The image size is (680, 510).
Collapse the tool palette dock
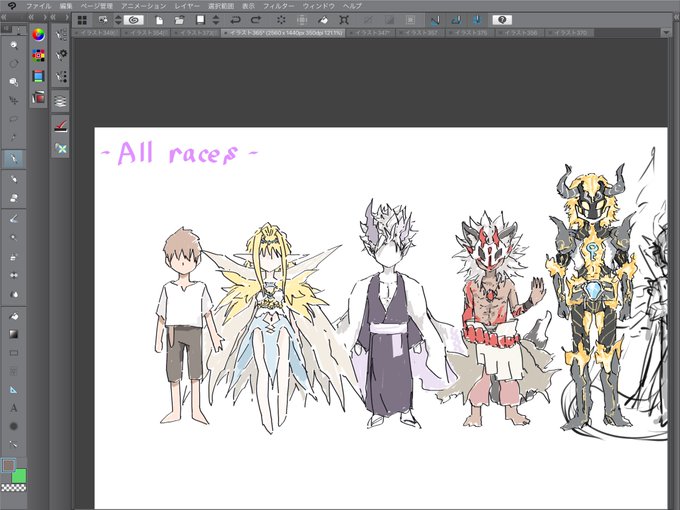[x=3, y=17]
